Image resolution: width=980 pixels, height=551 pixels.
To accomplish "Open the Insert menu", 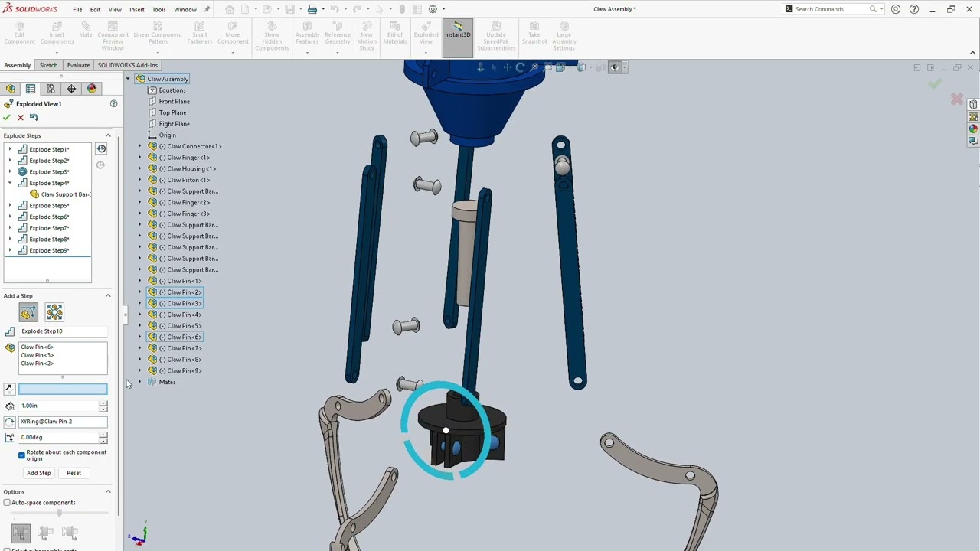I will (x=136, y=9).
